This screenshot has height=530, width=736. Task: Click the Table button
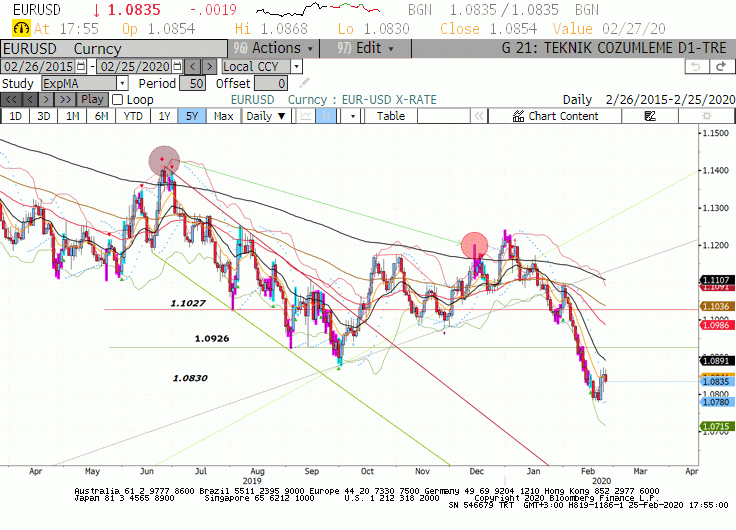[x=391, y=115]
